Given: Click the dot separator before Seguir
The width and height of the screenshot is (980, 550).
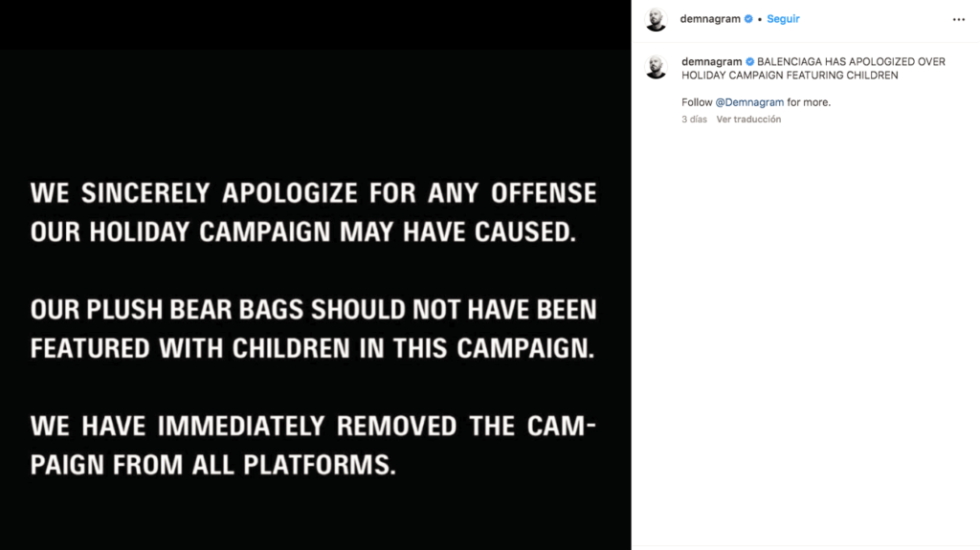Looking at the screenshot, I should tap(760, 19).
